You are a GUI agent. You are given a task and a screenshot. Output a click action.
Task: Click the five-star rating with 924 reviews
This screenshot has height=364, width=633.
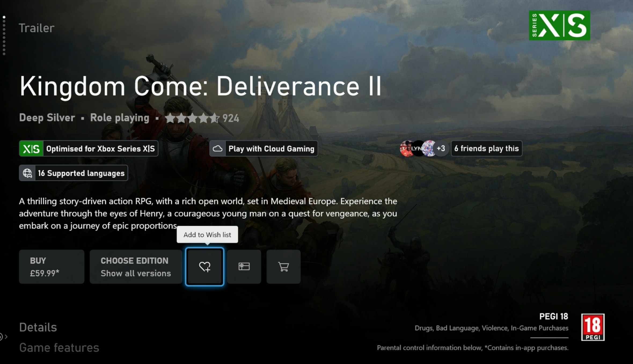(202, 118)
